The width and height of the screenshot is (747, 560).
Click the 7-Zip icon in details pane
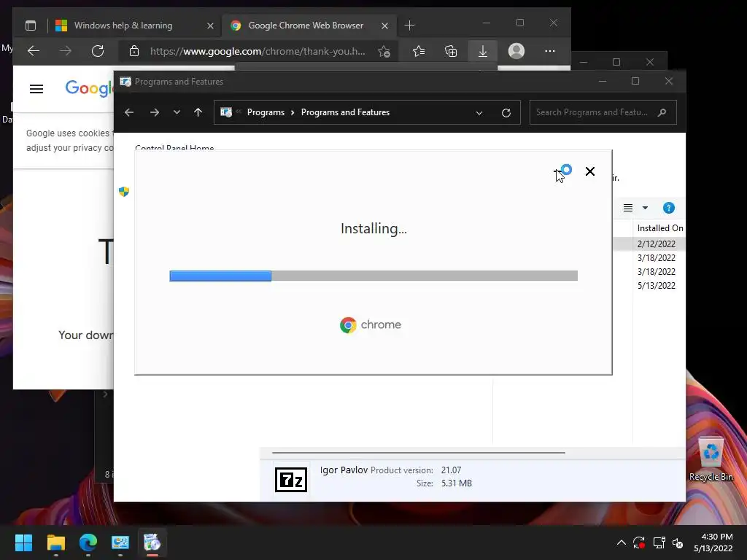[291, 479]
